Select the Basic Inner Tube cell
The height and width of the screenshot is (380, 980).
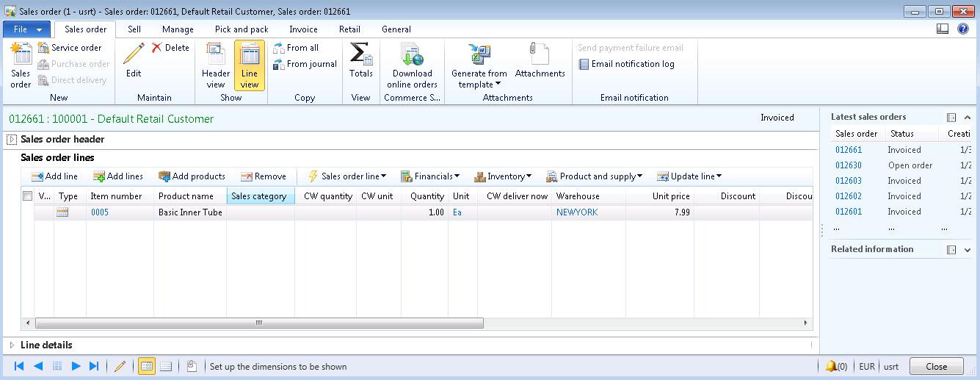coord(190,212)
